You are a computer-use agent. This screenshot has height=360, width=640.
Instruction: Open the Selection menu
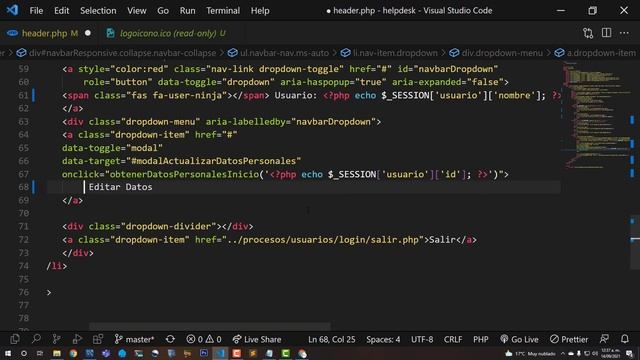pos(98,11)
